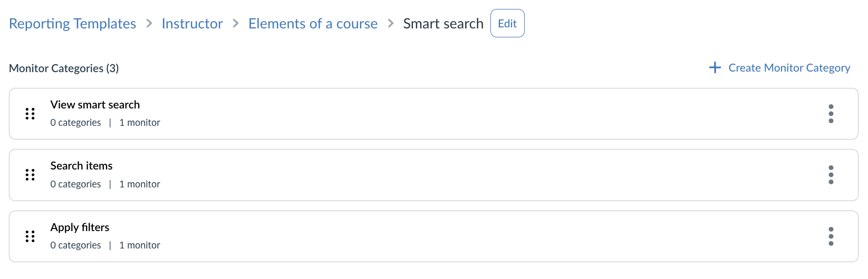Select Smart search breadcrumb title
868x279 pixels.
[x=443, y=24]
